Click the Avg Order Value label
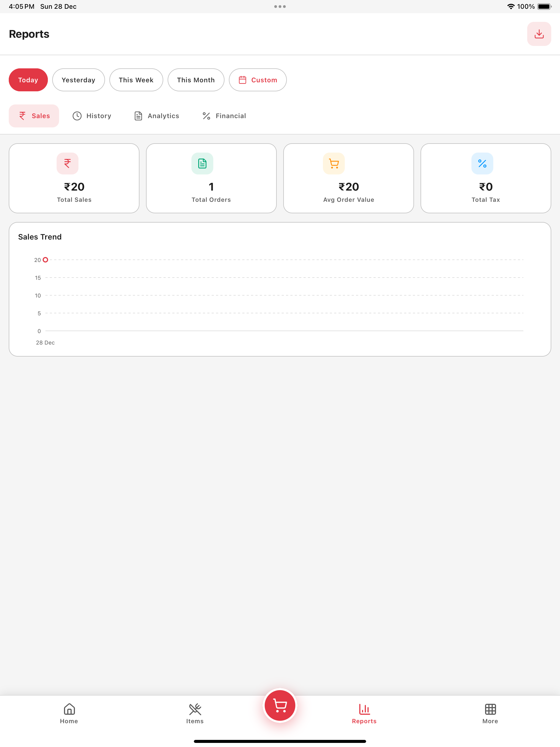 coord(349,200)
